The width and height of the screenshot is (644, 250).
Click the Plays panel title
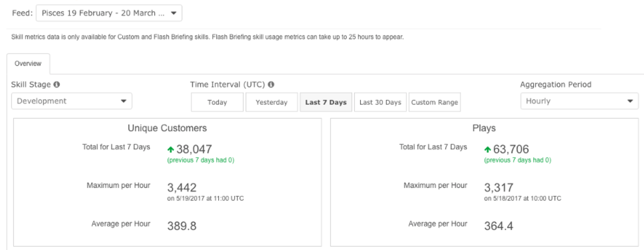(484, 128)
